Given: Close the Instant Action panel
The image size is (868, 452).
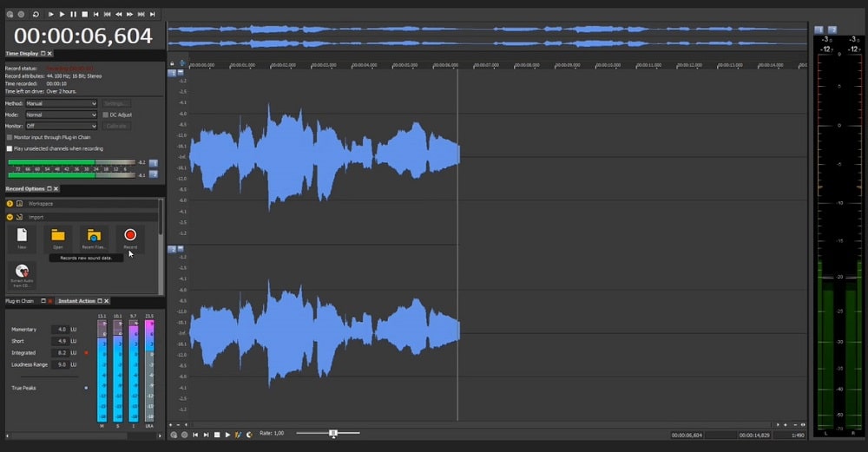Looking at the screenshot, I should pyautogui.click(x=106, y=301).
